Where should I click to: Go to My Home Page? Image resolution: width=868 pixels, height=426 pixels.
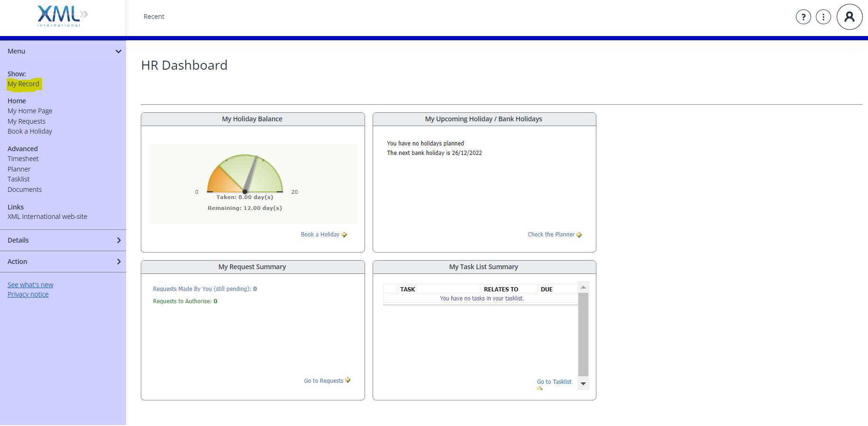(30, 111)
